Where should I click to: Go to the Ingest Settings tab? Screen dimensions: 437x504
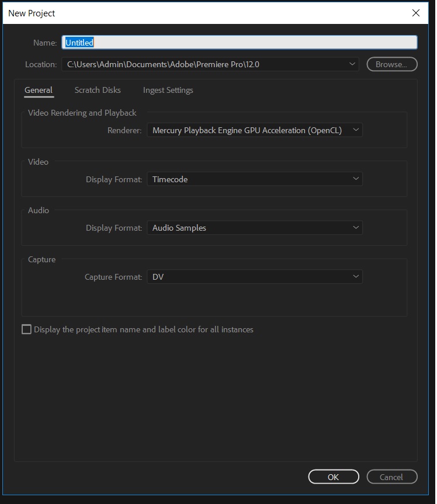pos(168,90)
